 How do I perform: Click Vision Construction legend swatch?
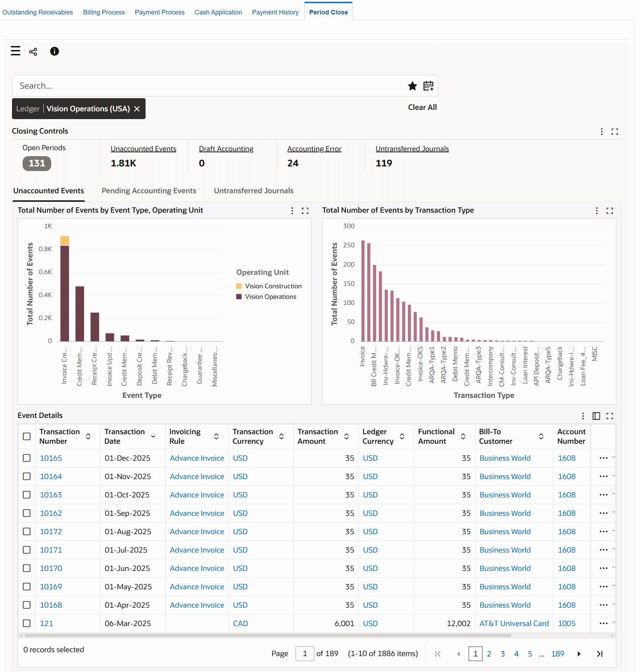[239, 286]
